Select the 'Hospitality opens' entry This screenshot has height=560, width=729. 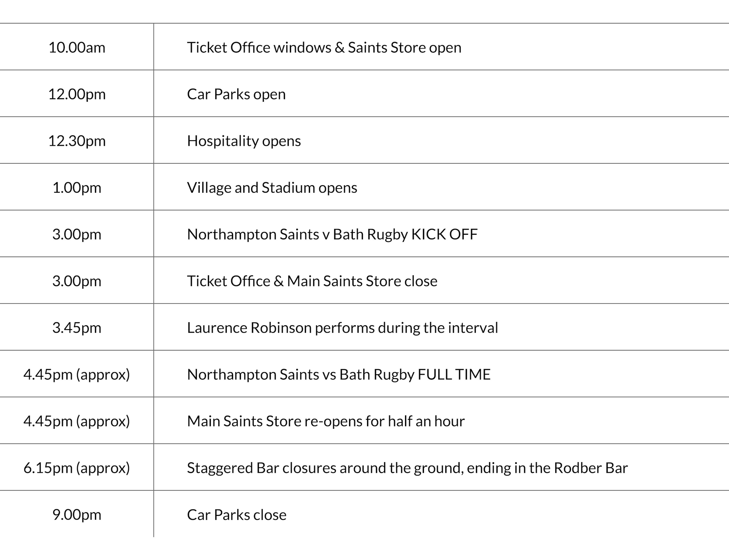(x=244, y=141)
